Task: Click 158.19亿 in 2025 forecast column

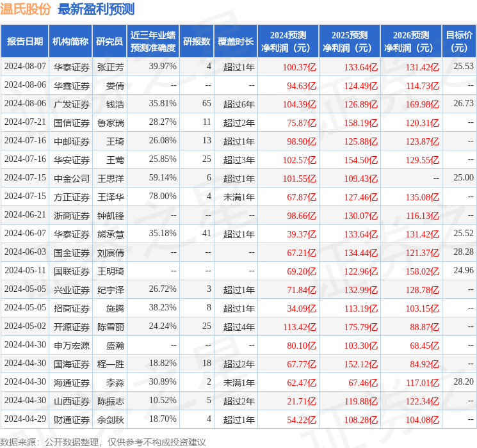Action: pos(361,123)
